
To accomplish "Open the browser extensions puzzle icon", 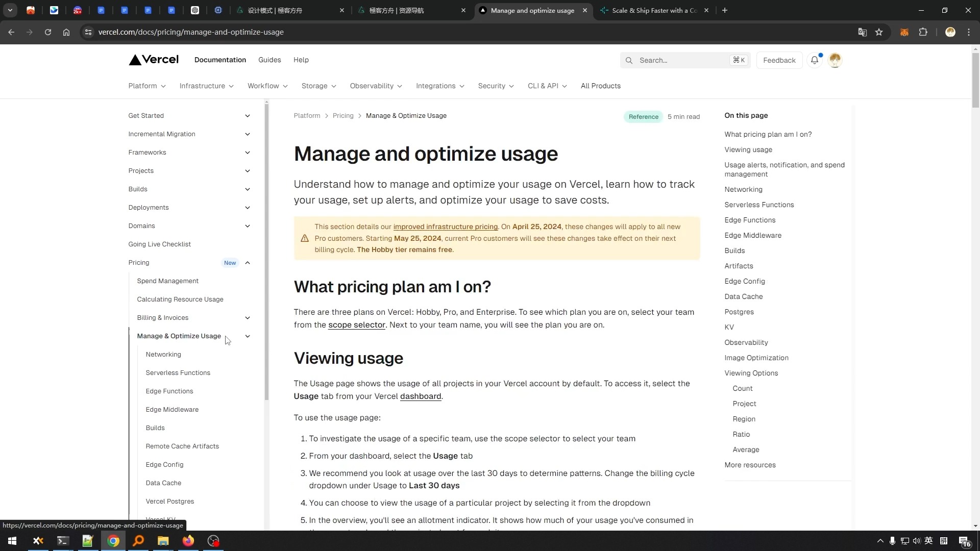I will 923,32.
